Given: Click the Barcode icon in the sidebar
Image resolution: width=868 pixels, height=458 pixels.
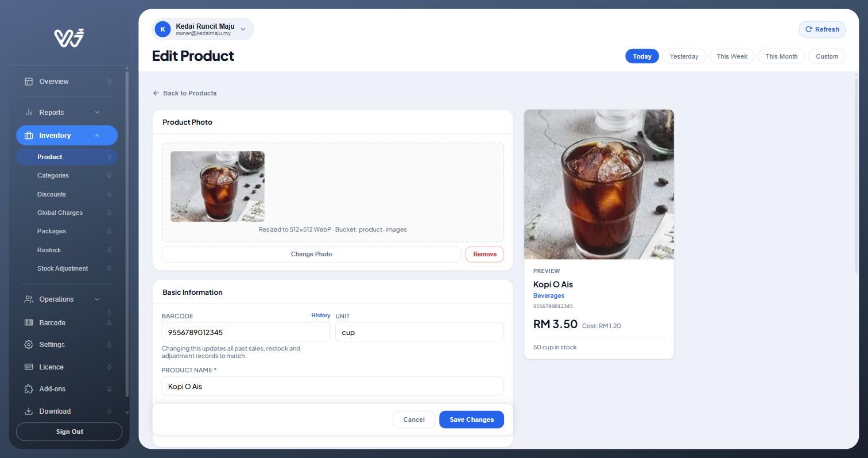Looking at the screenshot, I should click(x=29, y=323).
